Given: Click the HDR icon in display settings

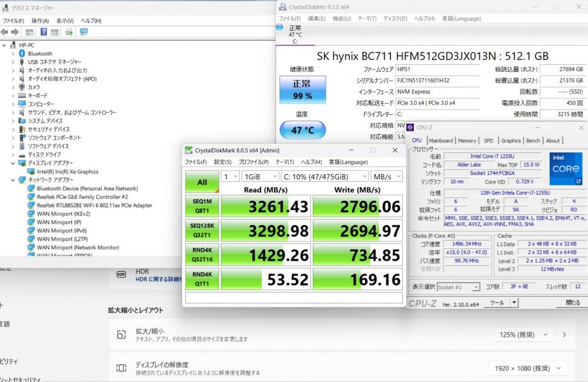Looking at the screenshot, I should (121, 275).
